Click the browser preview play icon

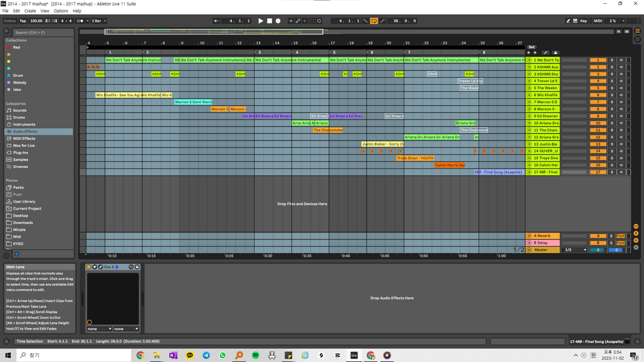pyautogui.click(x=6, y=31)
